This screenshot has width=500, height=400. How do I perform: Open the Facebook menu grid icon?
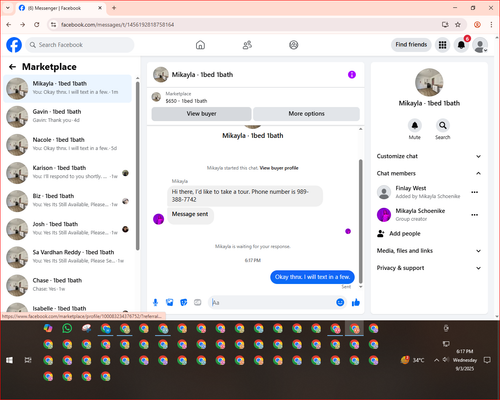[442, 45]
